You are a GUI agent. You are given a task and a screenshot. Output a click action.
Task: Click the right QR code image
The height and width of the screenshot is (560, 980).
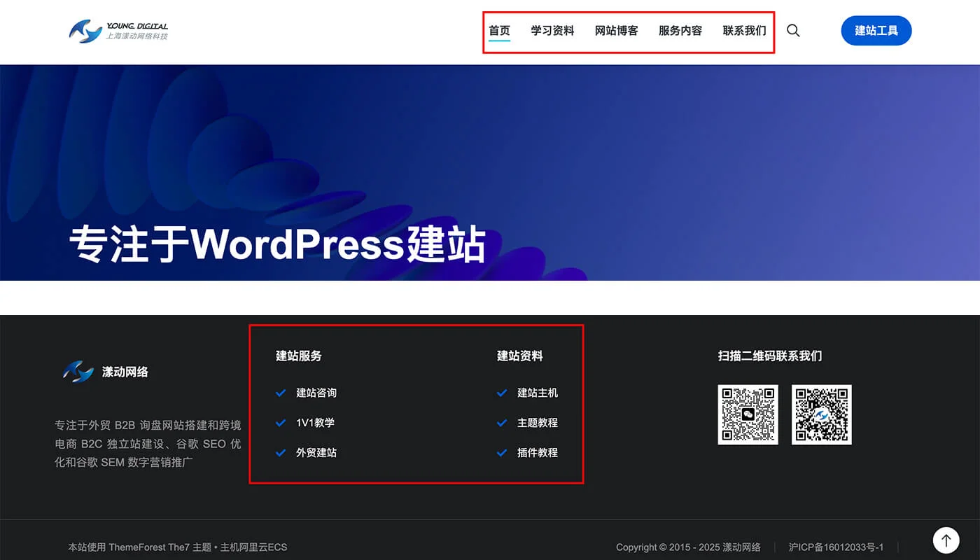(821, 414)
